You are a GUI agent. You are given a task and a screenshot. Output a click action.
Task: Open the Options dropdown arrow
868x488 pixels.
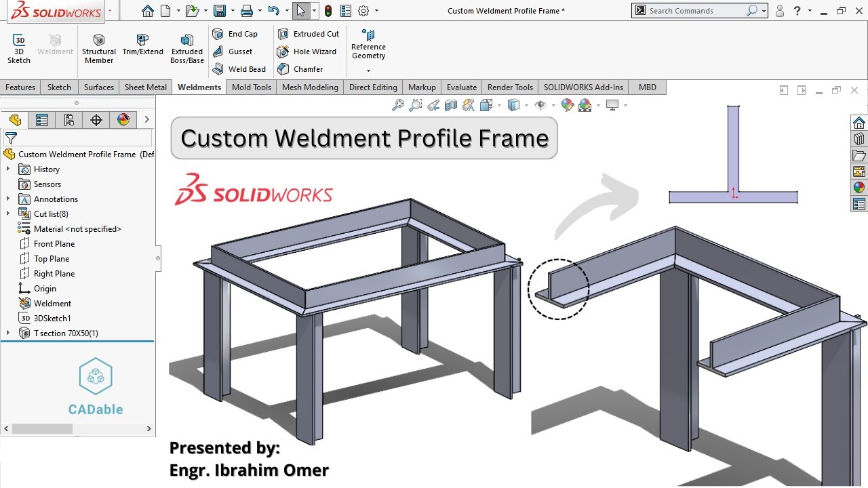[x=376, y=11]
